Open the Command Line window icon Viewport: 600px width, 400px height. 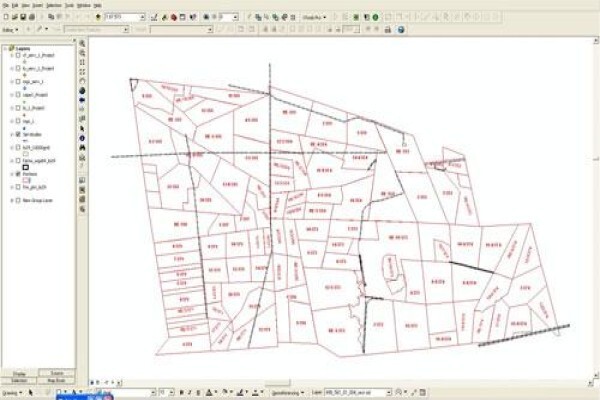(183, 17)
